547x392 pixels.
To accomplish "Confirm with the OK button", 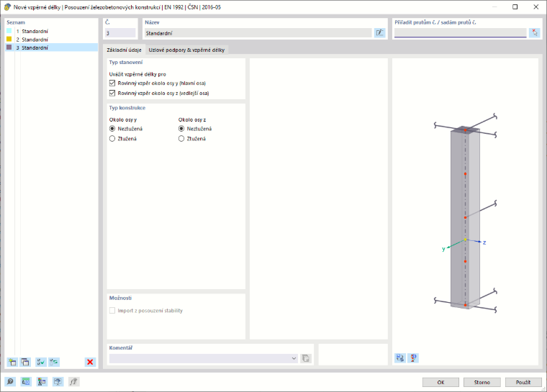I will click(440, 382).
